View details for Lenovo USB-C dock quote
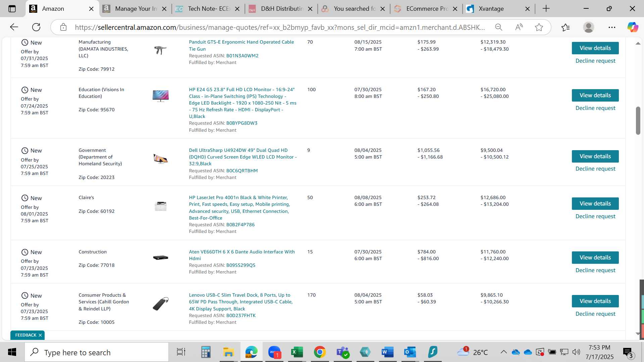Image resolution: width=644 pixels, height=362 pixels. point(595,301)
